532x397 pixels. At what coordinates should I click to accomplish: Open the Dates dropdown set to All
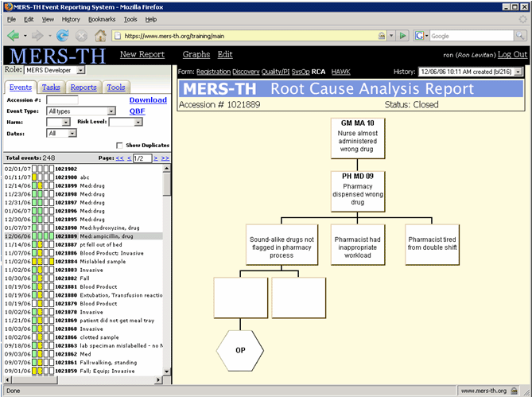click(x=72, y=134)
